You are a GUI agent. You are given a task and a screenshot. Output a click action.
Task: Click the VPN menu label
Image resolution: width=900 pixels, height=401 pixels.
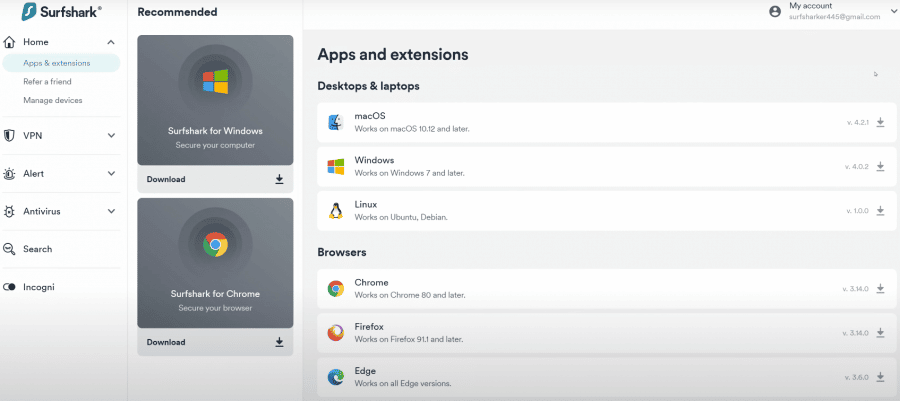(33, 136)
